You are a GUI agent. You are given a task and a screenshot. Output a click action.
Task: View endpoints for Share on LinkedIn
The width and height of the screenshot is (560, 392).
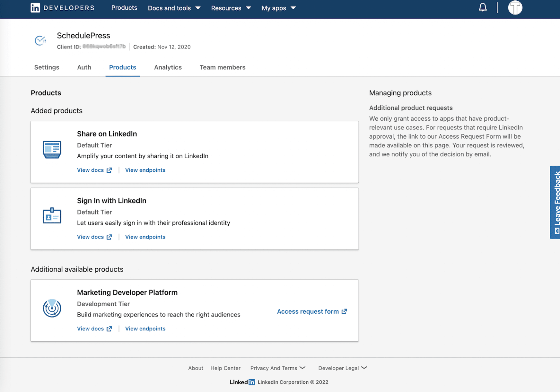[145, 170]
